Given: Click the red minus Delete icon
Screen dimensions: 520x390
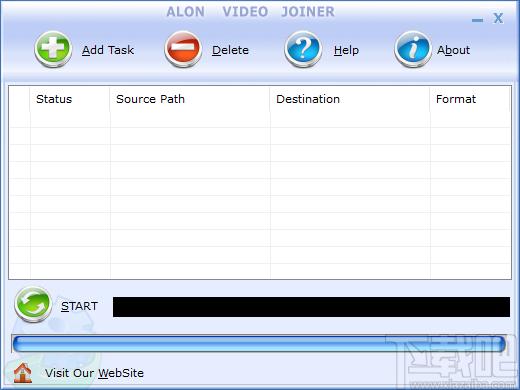Looking at the screenshot, I should pos(183,49).
